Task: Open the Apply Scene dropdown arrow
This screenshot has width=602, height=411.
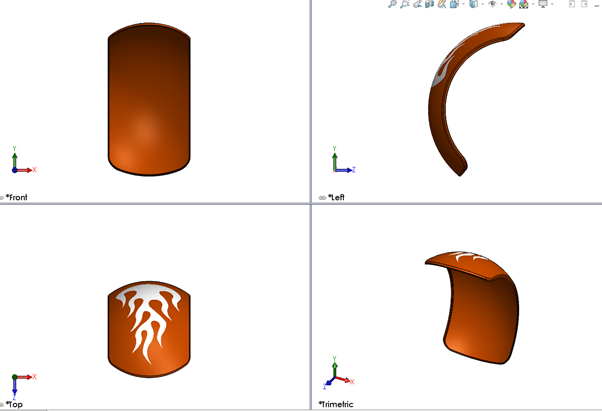Action: click(532, 4)
